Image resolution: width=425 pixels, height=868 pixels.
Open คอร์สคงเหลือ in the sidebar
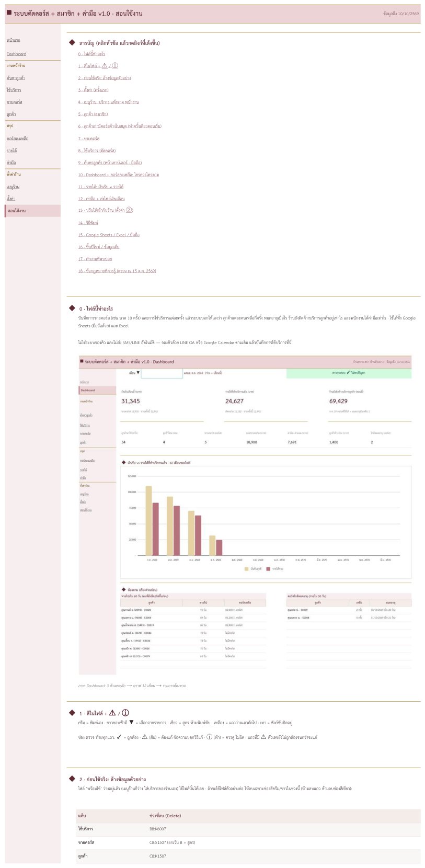click(x=17, y=139)
